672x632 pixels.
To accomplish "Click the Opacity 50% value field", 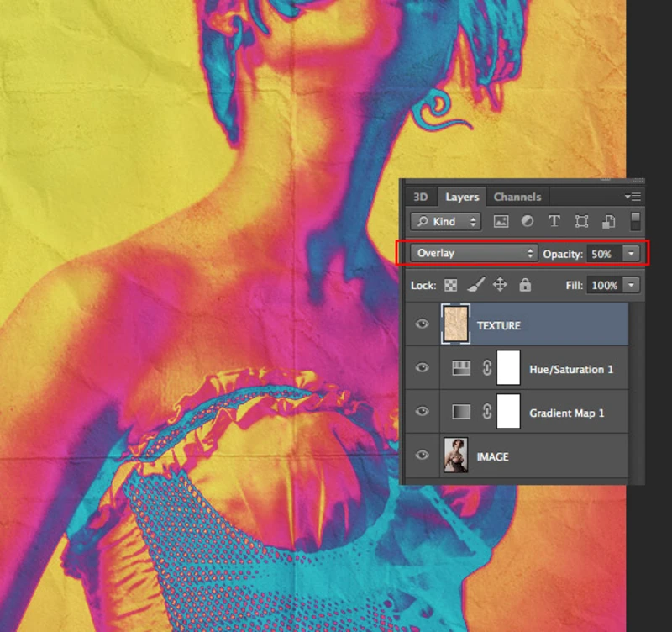I will (605, 254).
